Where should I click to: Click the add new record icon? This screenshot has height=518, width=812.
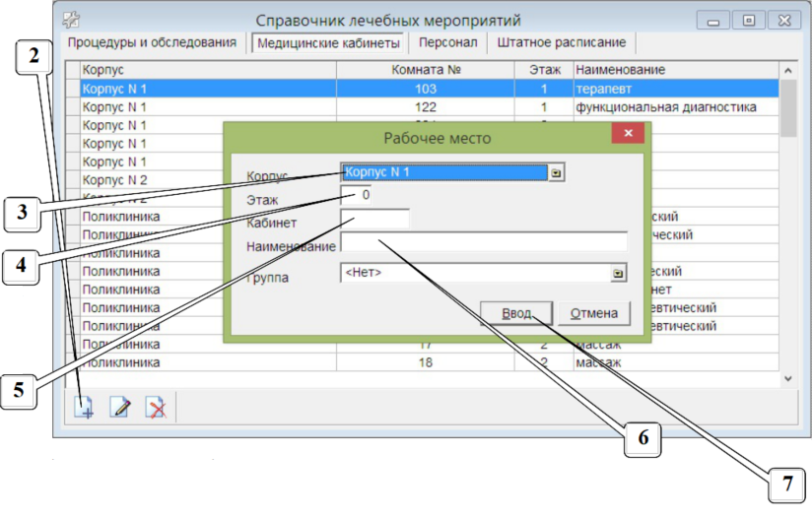coord(85,408)
